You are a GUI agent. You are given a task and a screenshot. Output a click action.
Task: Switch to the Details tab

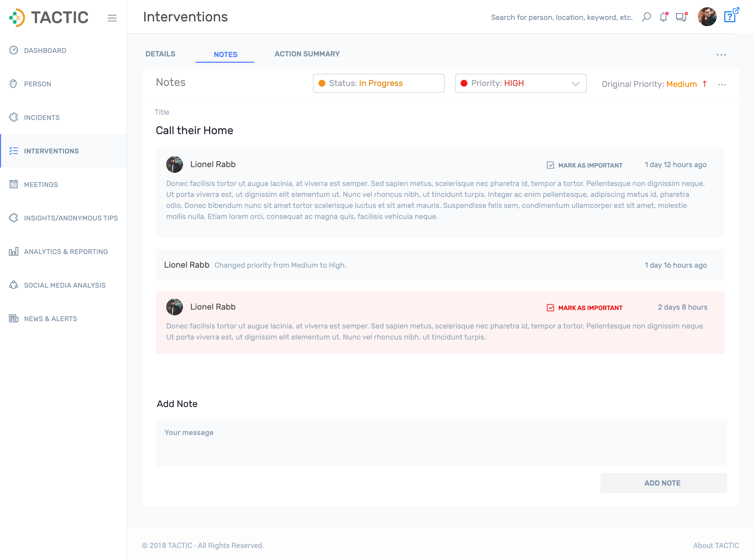pyautogui.click(x=160, y=54)
